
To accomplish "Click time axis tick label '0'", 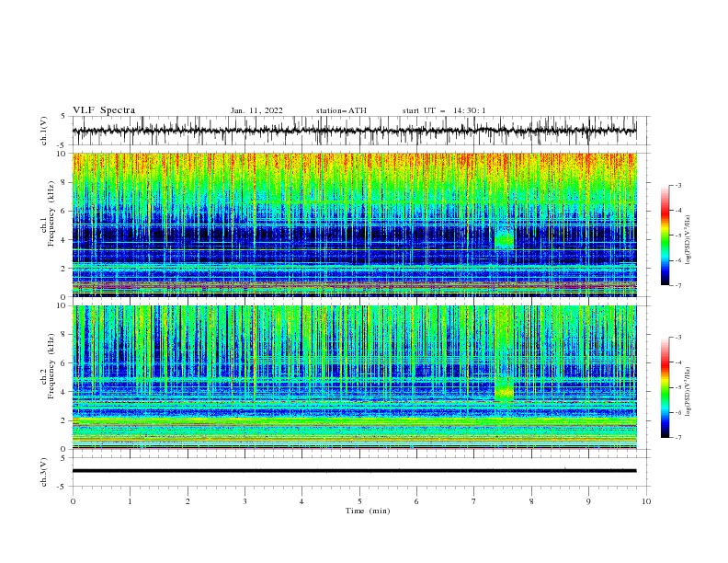I will pyautogui.click(x=73, y=501).
